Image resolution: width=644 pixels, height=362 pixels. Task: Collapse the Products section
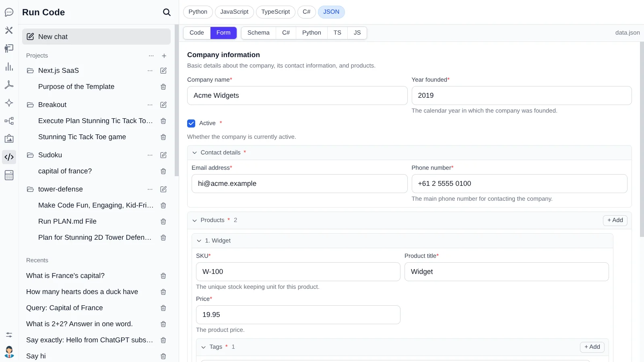pyautogui.click(x=194, y=220)
